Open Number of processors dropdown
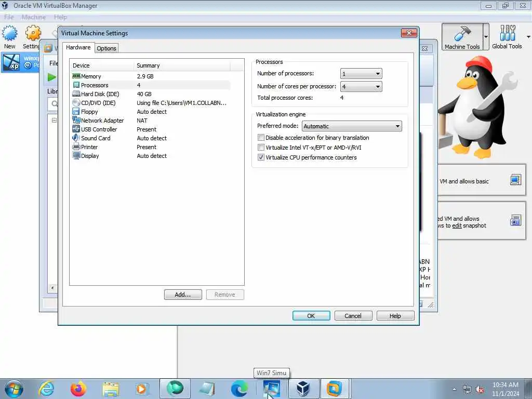The image size is (532, 399). [x=361, y=74]
